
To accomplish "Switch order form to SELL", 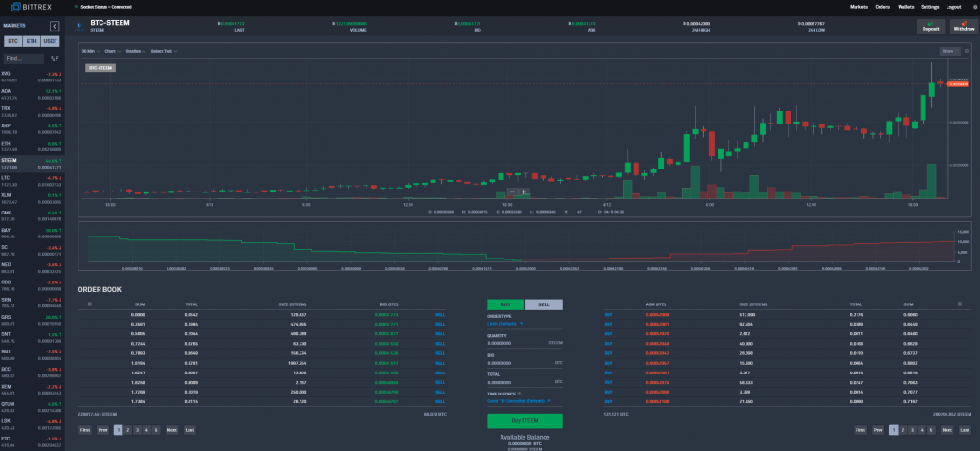I will pos(543,304).
